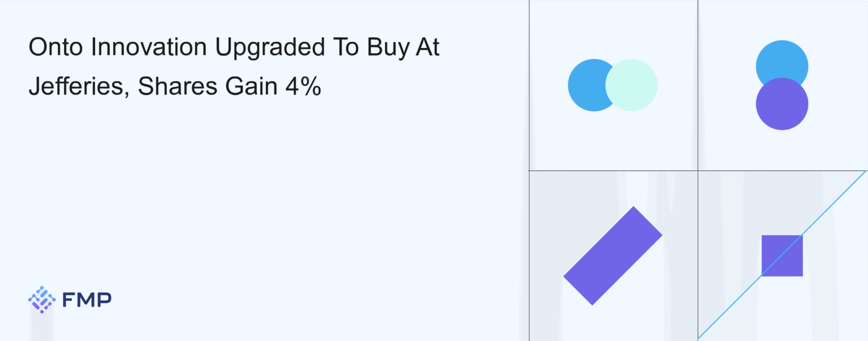868x341 pixels.
Task: Click the comma after "Jefferies"
Action: pos(126,93)
